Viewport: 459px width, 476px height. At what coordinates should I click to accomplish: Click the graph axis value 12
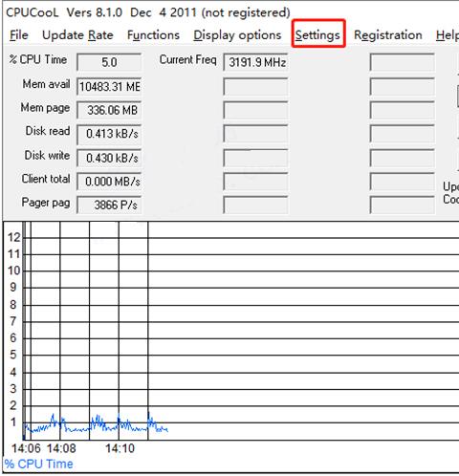(x=14, y=237)
